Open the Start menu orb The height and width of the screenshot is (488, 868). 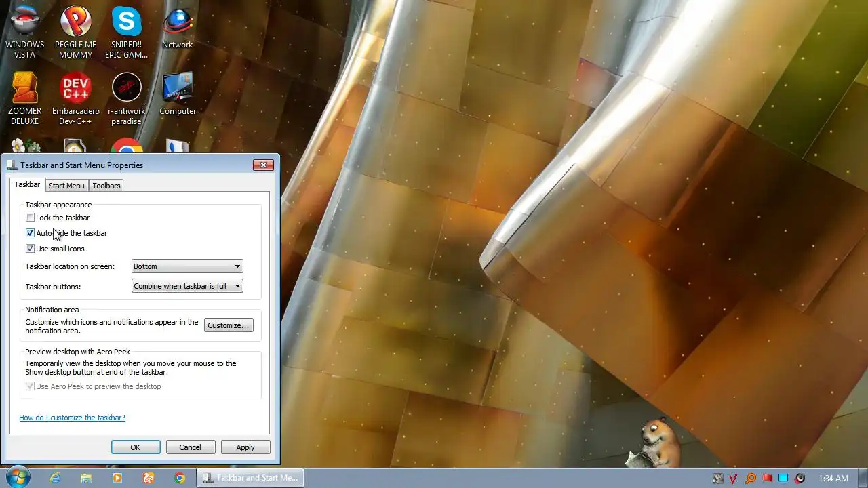16,478
